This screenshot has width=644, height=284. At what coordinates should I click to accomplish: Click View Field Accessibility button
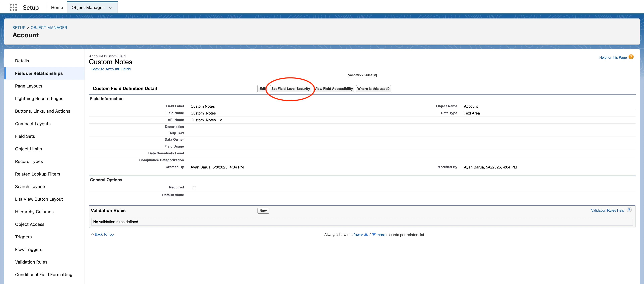(x=334, y=89)
